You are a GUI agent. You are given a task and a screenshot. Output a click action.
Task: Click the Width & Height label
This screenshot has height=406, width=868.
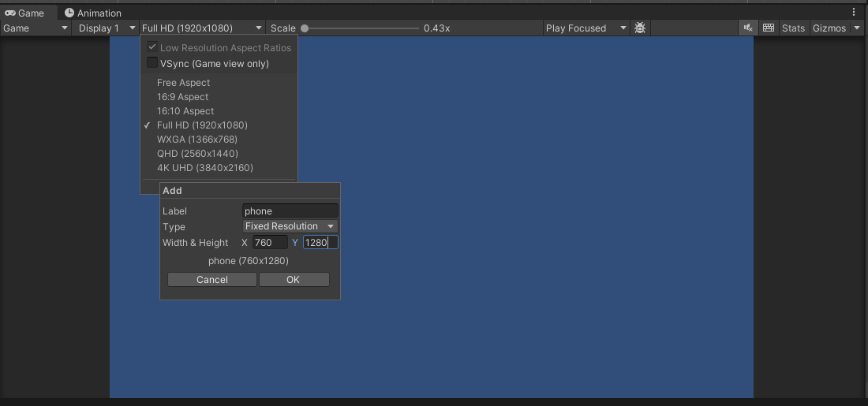(x=196, y=242)
